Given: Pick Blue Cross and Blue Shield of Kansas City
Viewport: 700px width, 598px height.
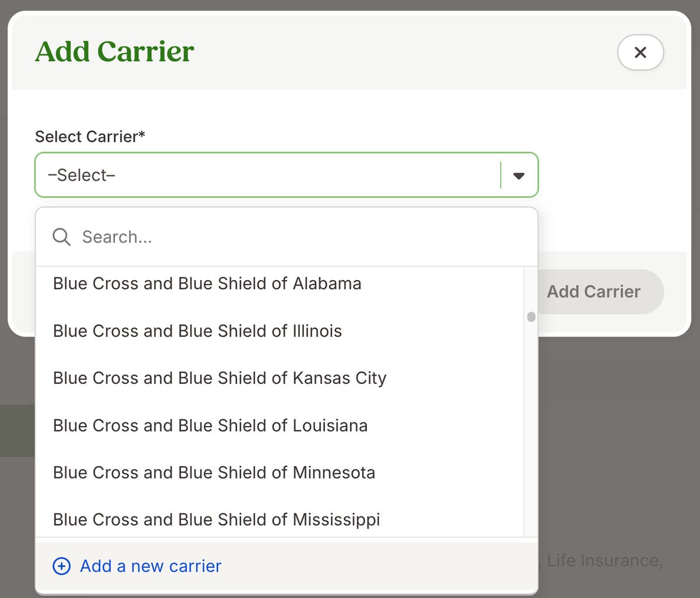Looking at the screenshot, I should (x=219, y=378).
